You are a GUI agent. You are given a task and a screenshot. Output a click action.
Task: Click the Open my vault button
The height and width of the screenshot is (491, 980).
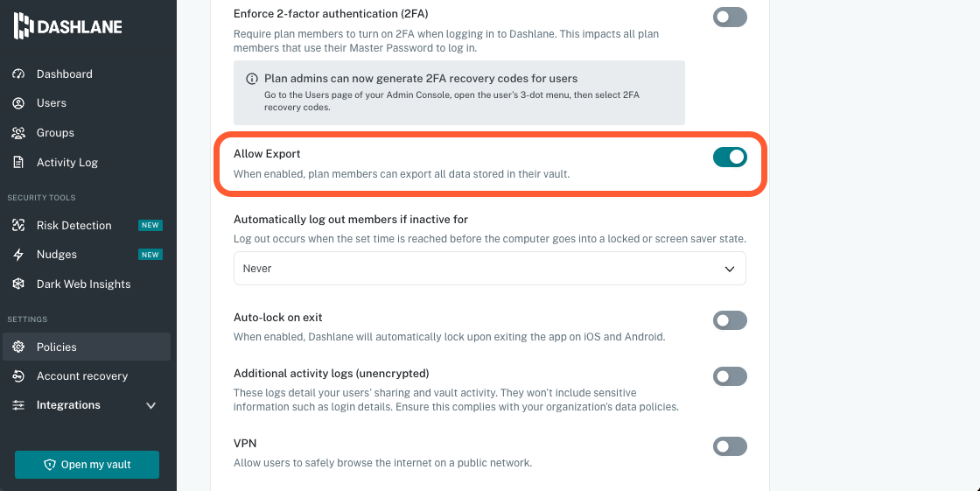(87, 465)
